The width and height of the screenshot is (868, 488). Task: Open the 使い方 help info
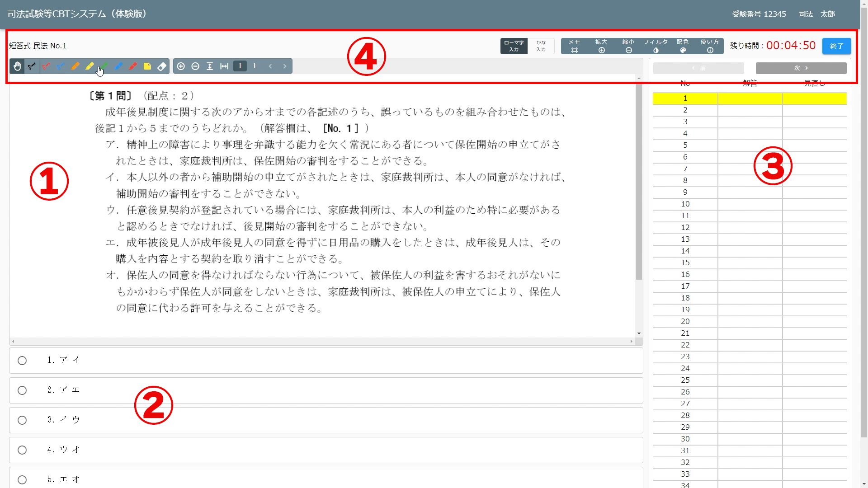pos(709,46)
